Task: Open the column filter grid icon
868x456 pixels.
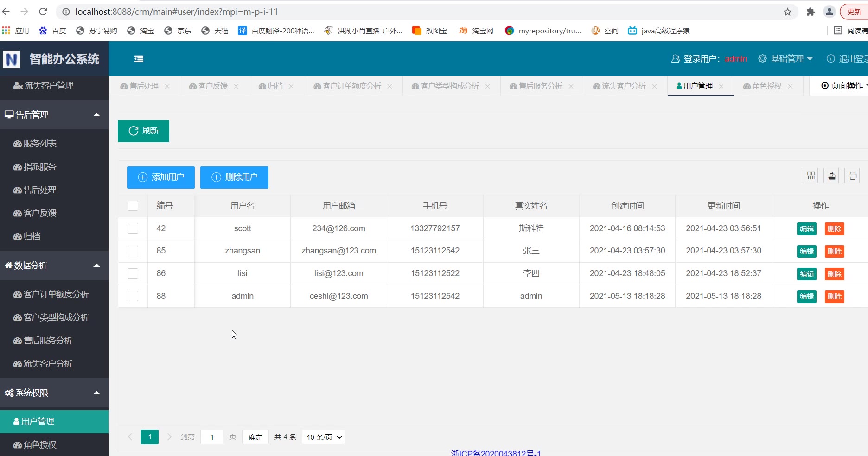Action: point(811,176)
